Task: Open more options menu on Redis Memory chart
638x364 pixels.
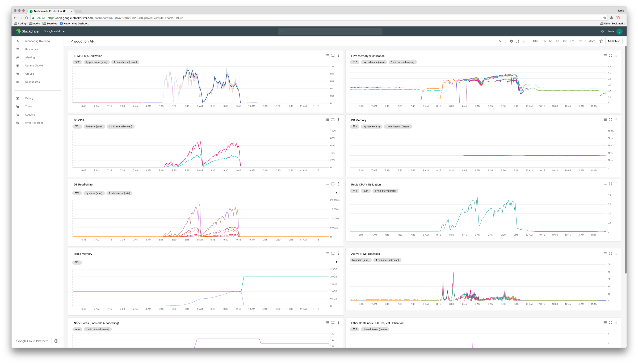Action: (338, 253)
